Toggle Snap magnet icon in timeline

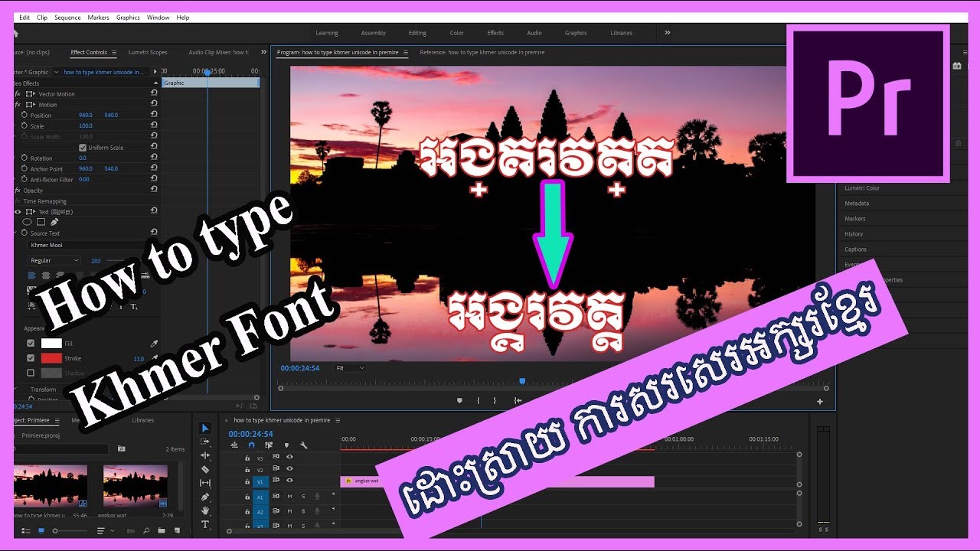(x=251, y=445)
